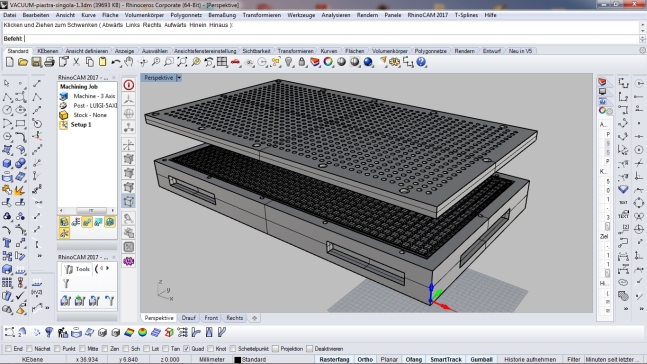Enable the Tan osnap checkbox

165,349
